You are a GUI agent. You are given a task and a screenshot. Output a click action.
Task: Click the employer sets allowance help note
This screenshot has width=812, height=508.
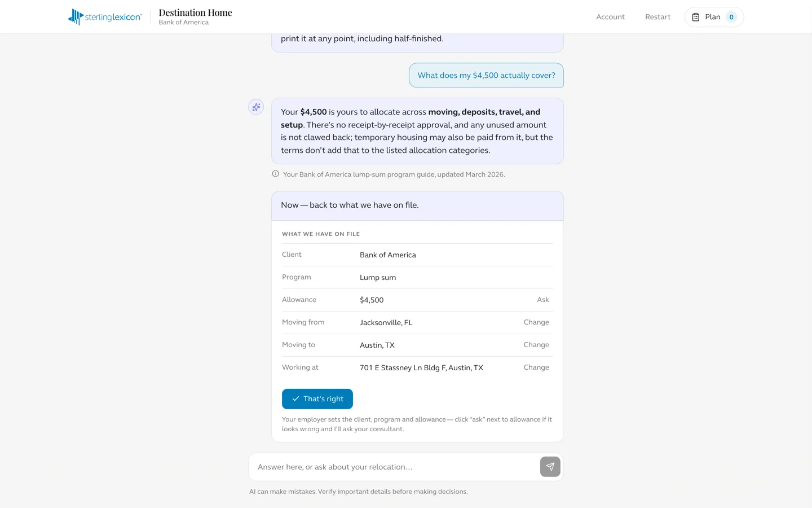417,424
